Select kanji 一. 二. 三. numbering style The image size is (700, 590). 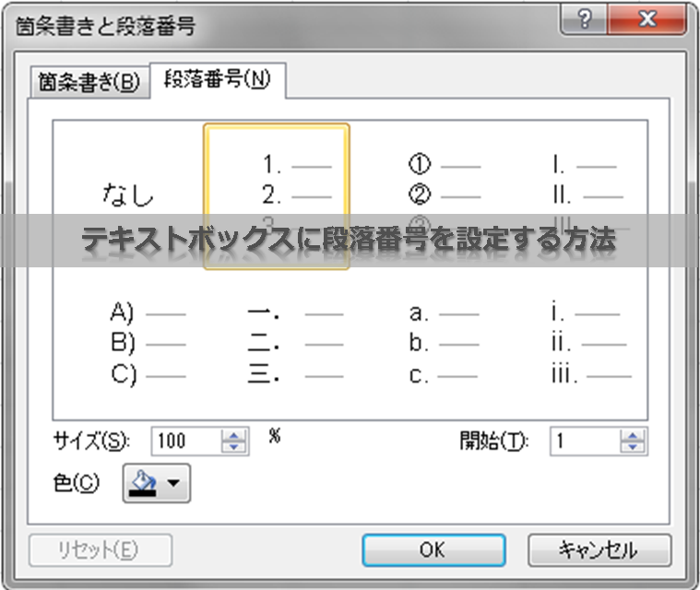coord(295,344)
